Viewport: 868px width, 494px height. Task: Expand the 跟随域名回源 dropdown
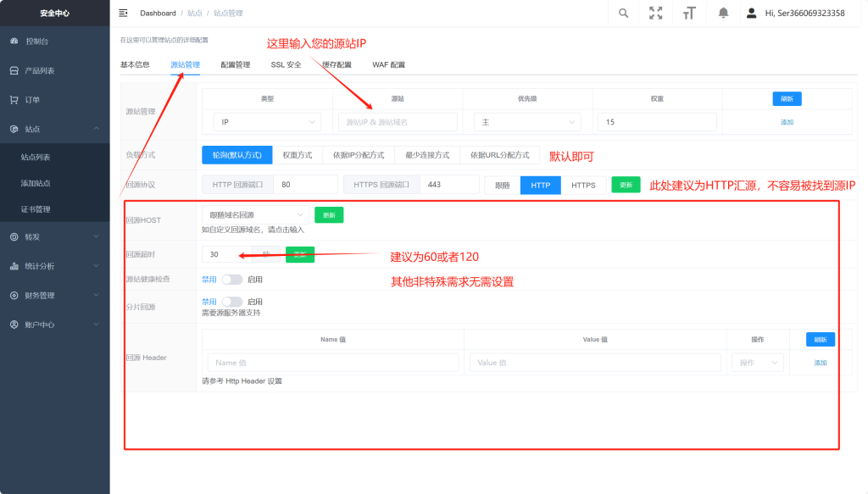(x=255, y=215)
